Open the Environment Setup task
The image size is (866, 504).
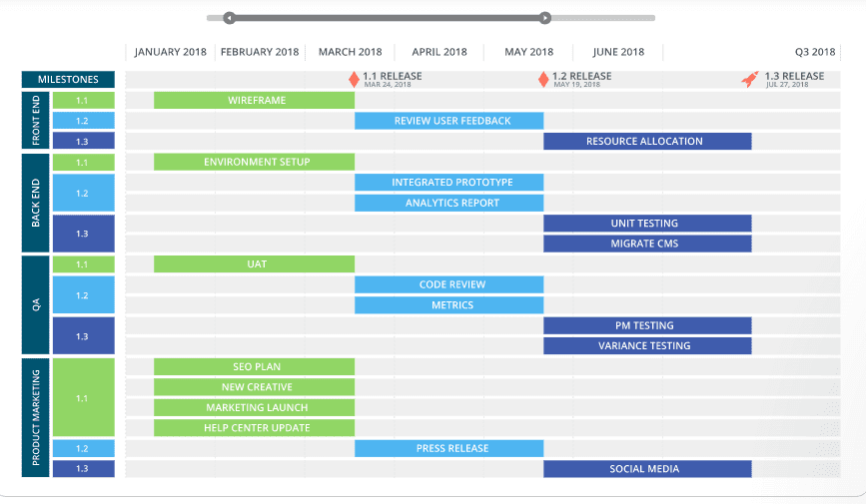pos(254,163)
